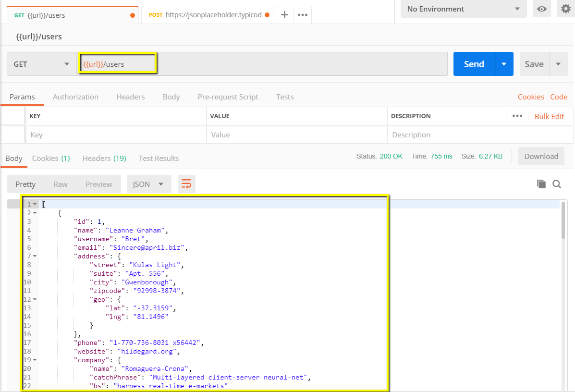Open new request tab with plus icon
The width and height of the screenshot is (575, 392).
pyautogui.click(x=284, y=15)
